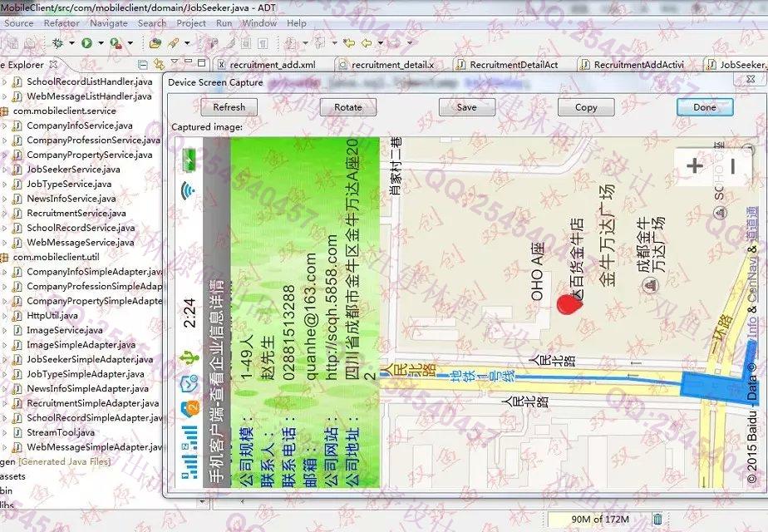Navigate back with the yellow left arrow
The width and height of the screenshot is (768, 532).
coord(367,43)
